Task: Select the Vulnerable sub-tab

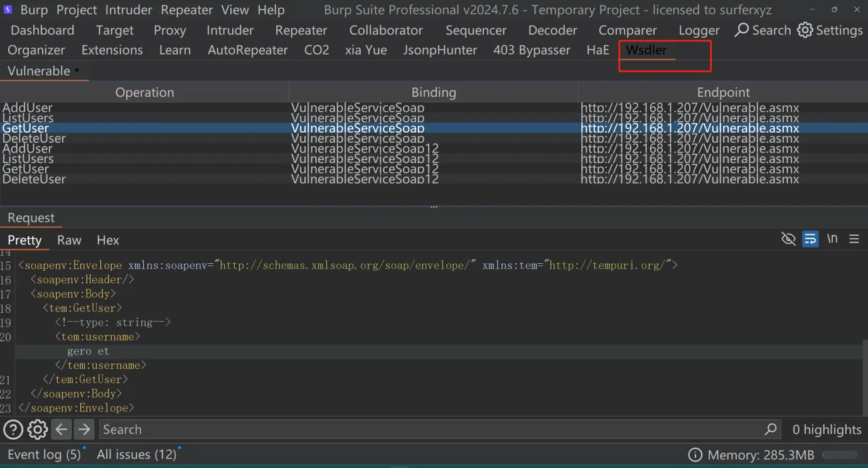Action: click(x=39, y=70)
